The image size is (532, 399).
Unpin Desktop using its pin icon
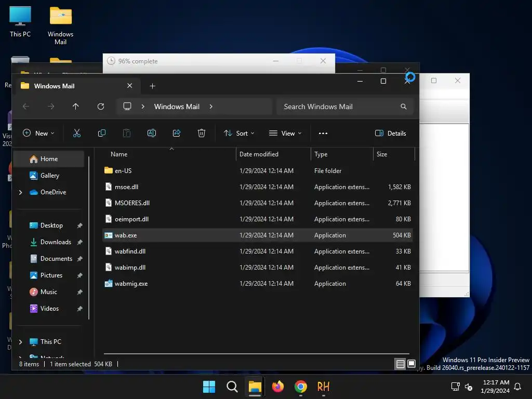click(79, 225)
